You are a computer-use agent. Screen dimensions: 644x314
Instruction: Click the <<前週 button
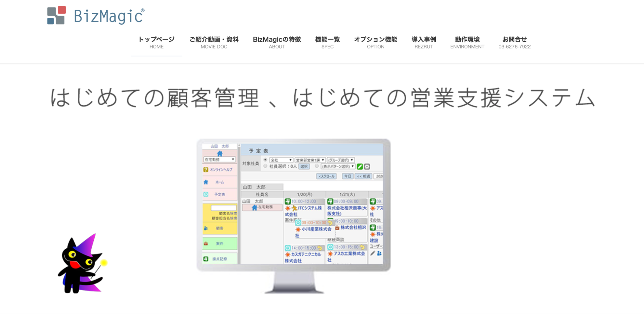(363, 176)
